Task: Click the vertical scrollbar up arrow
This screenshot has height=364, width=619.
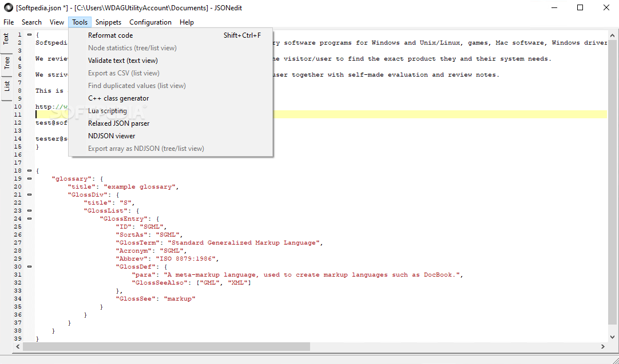Action: (613, 35)
